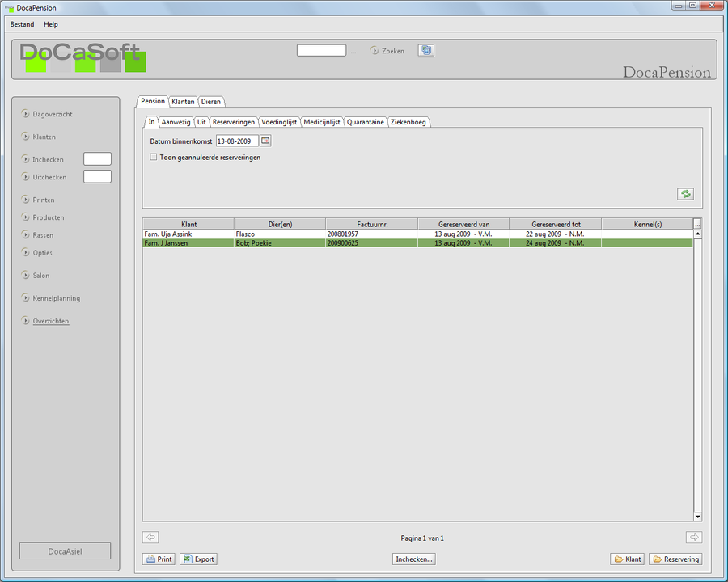Sort by Factuurnr. column header
This screenshot has height=582, width=728.
[372, 224]
